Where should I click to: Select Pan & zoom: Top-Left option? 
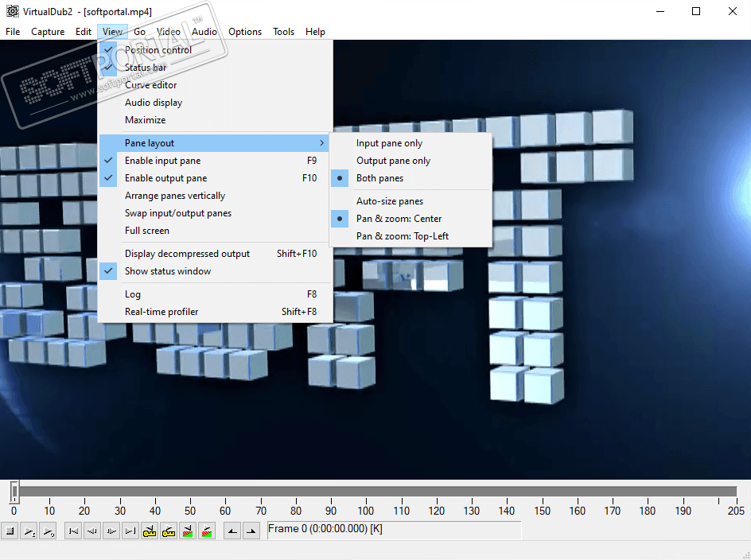(411, 236)
